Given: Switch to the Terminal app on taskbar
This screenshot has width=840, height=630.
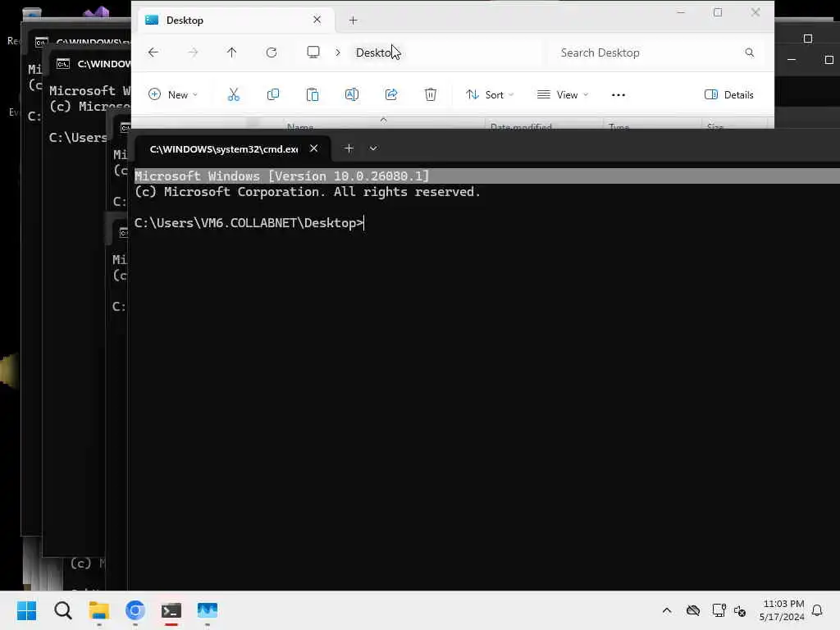Looking at the screenshot, I should pyautogui.click(x=171, y=610).
